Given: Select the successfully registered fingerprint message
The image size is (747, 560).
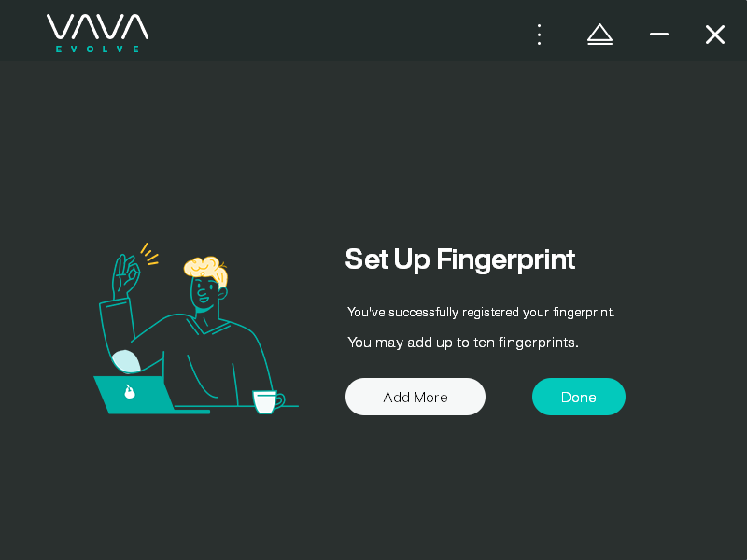Looking at the screenshot, I should coord(481,313).
